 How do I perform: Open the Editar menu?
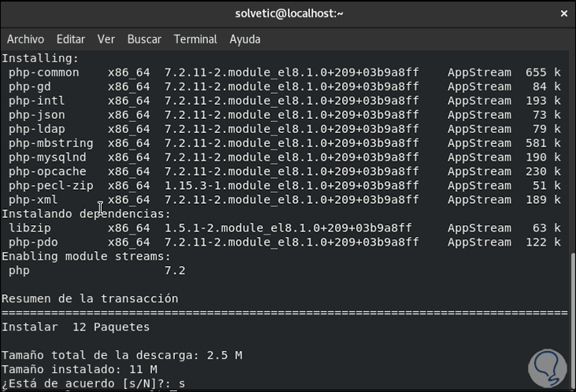[x=71, y=39]
